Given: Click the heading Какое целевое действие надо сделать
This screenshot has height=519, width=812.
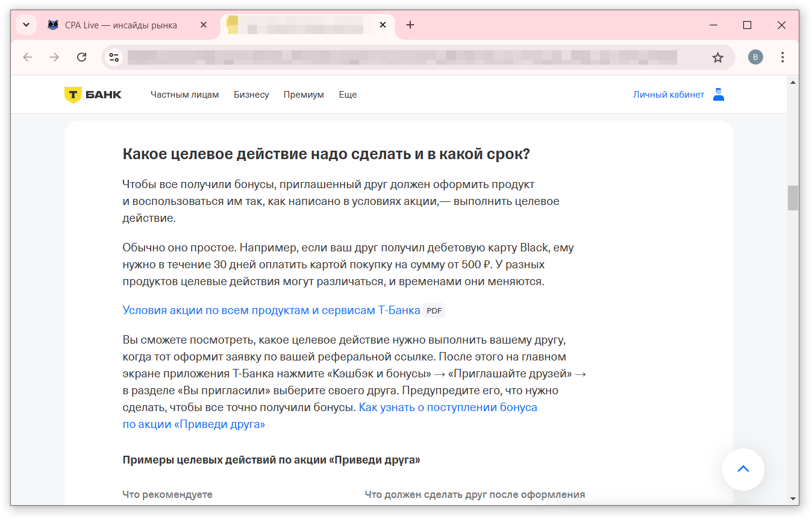Looking at the screenshot, I should point(326,154).
